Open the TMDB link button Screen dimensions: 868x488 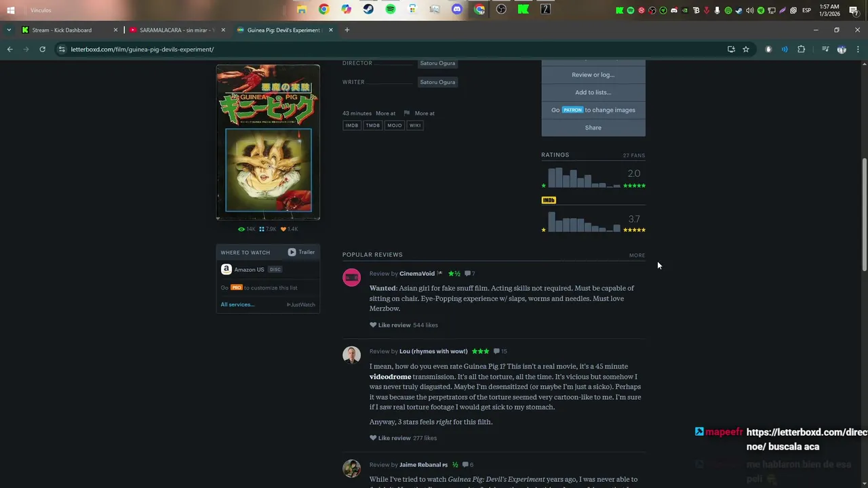[x=373, y=125]
